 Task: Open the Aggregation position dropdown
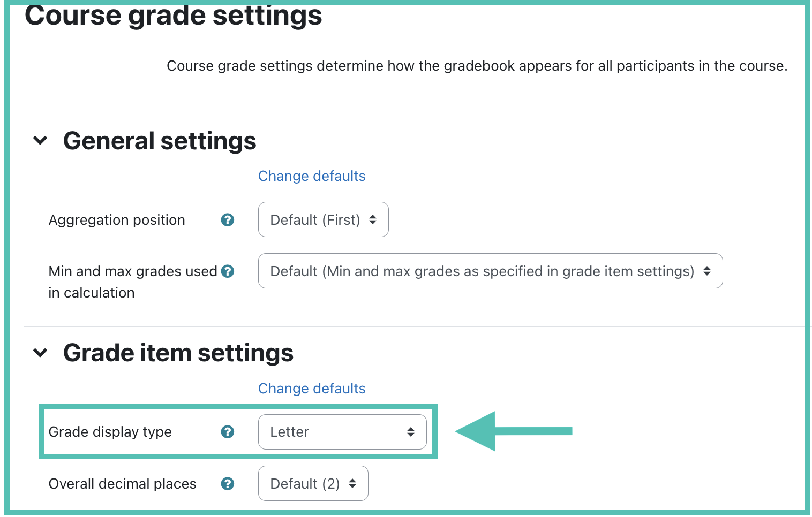pos(324,219)
